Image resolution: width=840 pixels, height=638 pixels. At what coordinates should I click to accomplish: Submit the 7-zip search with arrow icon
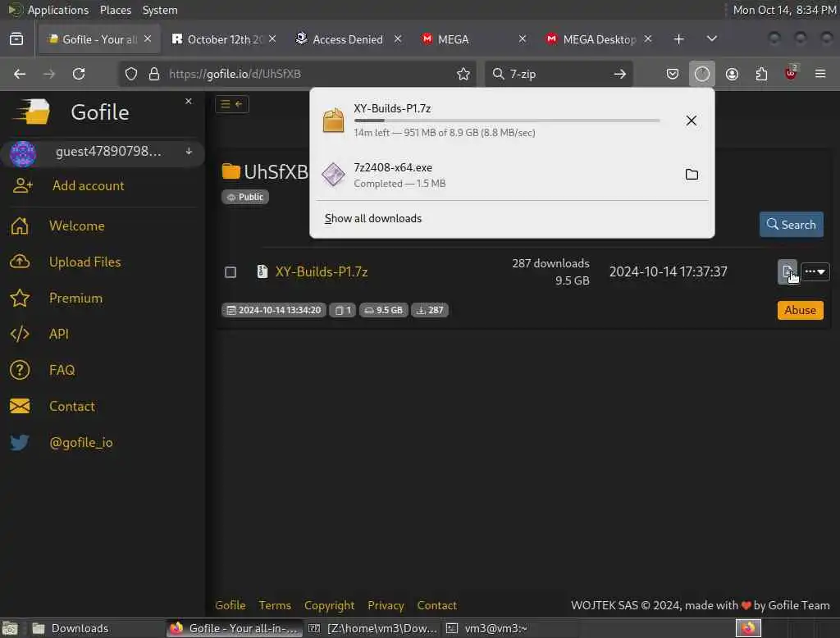tap(620, 74)
